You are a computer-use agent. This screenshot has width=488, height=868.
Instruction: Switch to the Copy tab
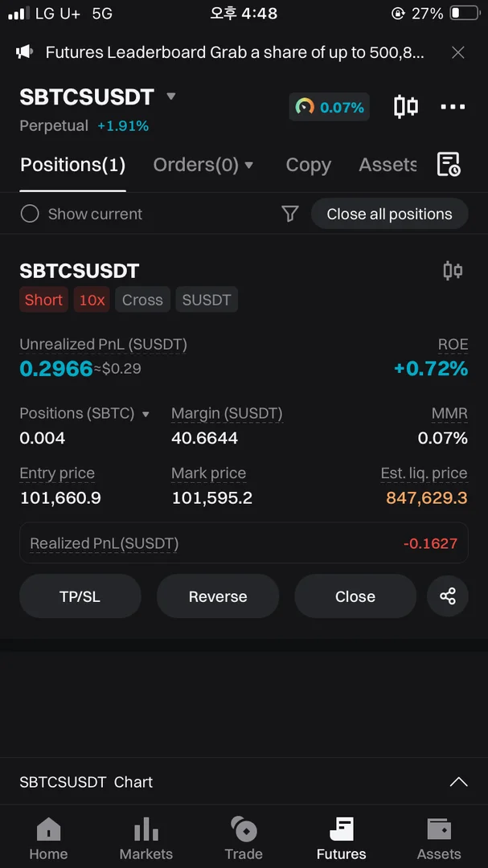click(x=308, y=165)
